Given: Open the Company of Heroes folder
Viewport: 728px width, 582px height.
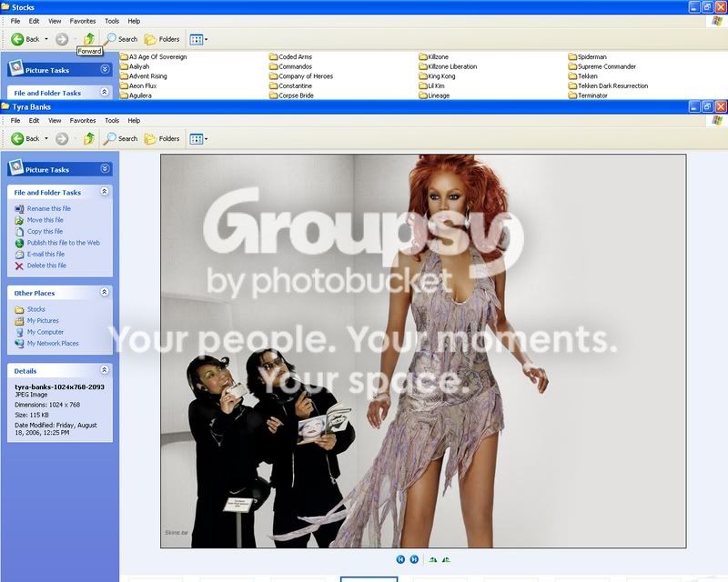Looking at the screenshot, I should click(301, 76).
